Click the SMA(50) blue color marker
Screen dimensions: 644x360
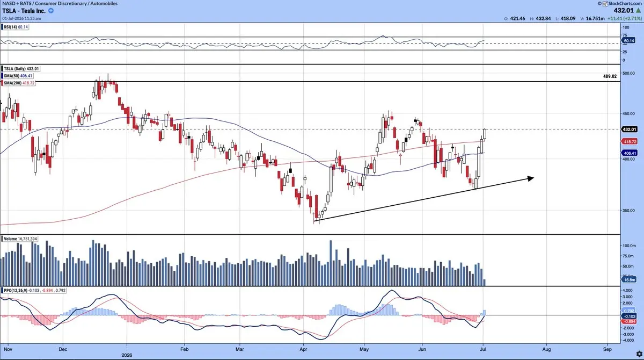[x=3, y=76]
